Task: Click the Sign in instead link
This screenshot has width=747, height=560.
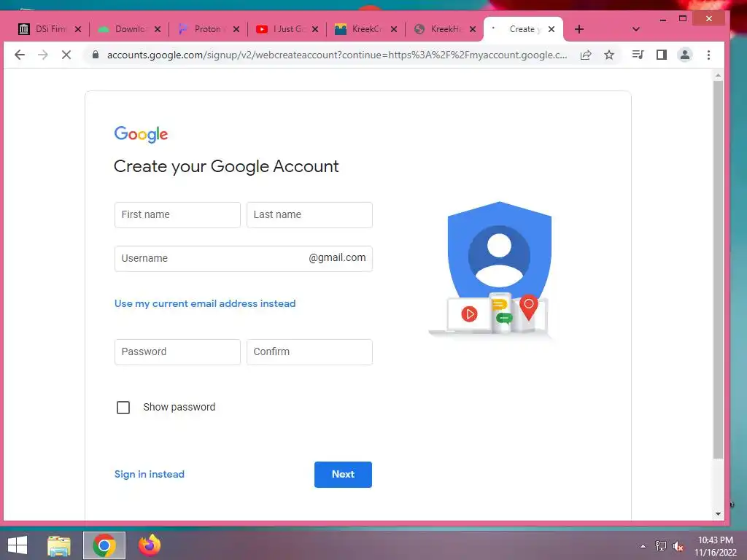Action: [x=149, y=474]
